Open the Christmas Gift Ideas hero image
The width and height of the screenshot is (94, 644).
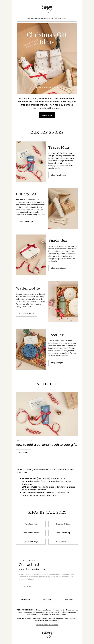[x=47, y=58]
